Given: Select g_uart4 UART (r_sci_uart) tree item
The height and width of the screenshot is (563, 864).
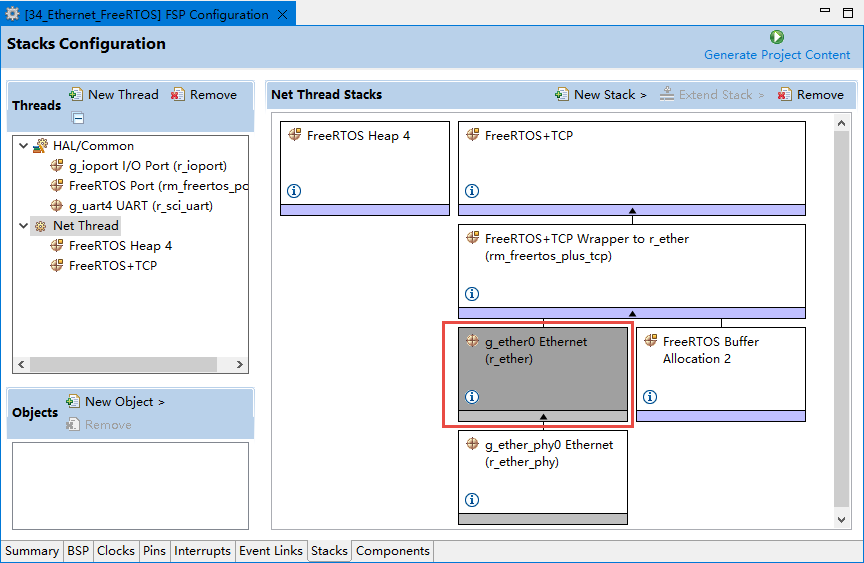Looking at the screenshot, I should click(x=141, y=205).
